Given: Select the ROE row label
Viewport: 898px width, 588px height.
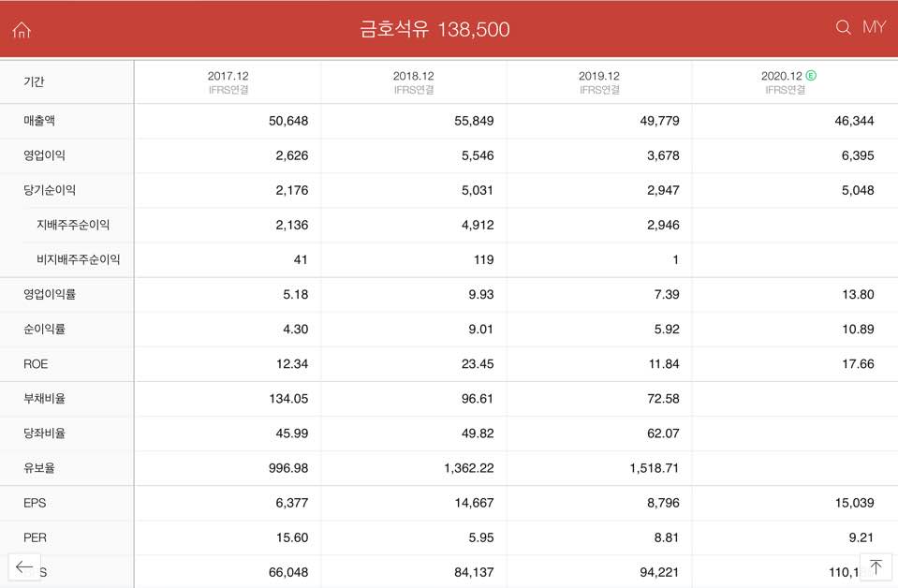Looking at the screenshot, I should pyautogui.click(x=36, y=363).
